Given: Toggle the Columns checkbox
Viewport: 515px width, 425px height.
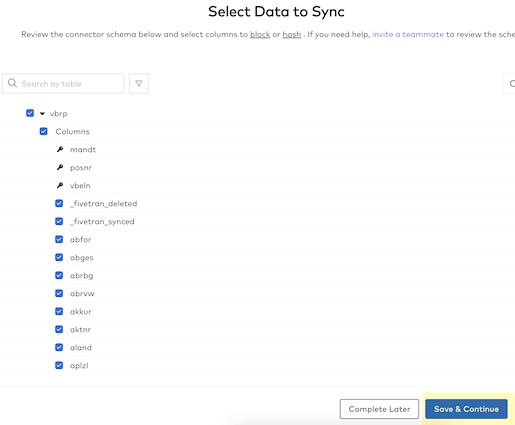Looking at the screenshot, I should point(43,131).
